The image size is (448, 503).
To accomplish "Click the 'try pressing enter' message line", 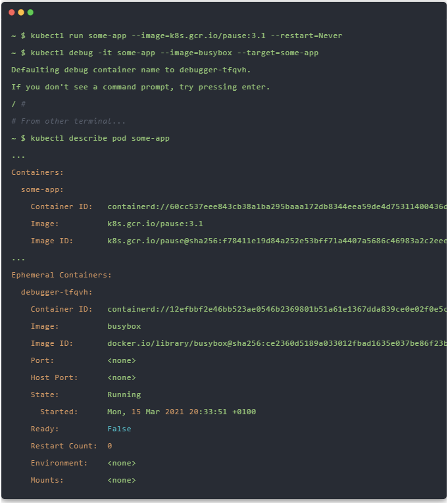I will [140, 87].
